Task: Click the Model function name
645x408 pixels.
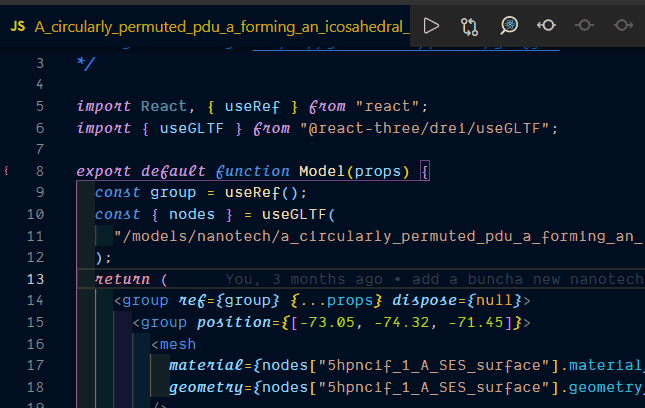Action: (x=322, y=171)
